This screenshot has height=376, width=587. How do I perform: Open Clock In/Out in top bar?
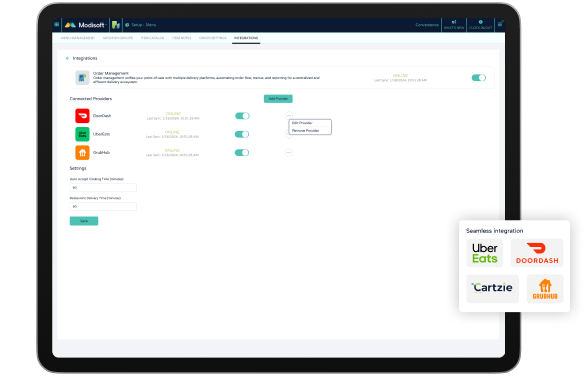480,25
